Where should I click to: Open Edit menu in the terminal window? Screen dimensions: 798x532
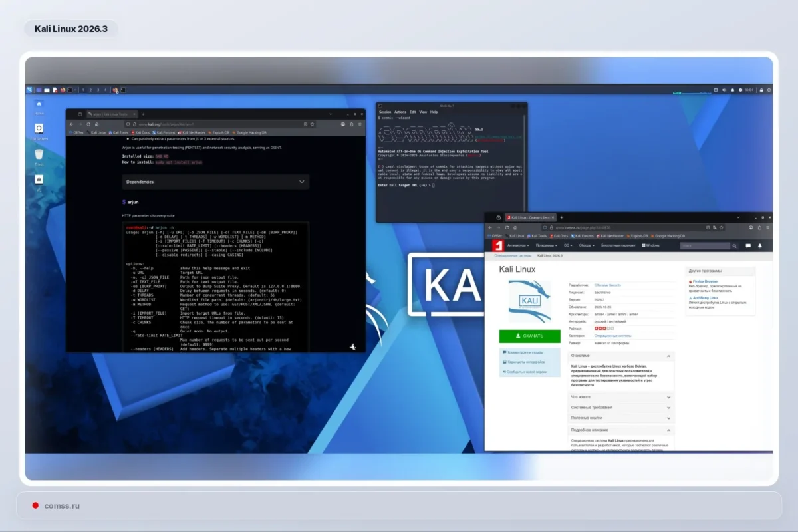412,112
